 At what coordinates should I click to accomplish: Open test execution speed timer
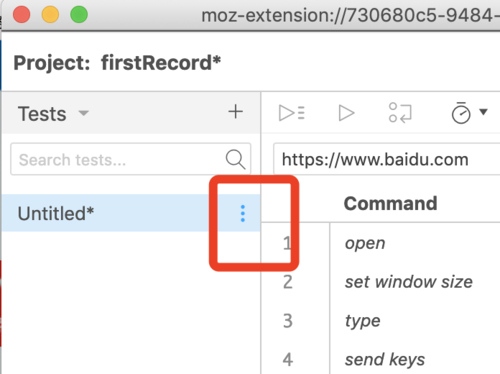(461, 113)
